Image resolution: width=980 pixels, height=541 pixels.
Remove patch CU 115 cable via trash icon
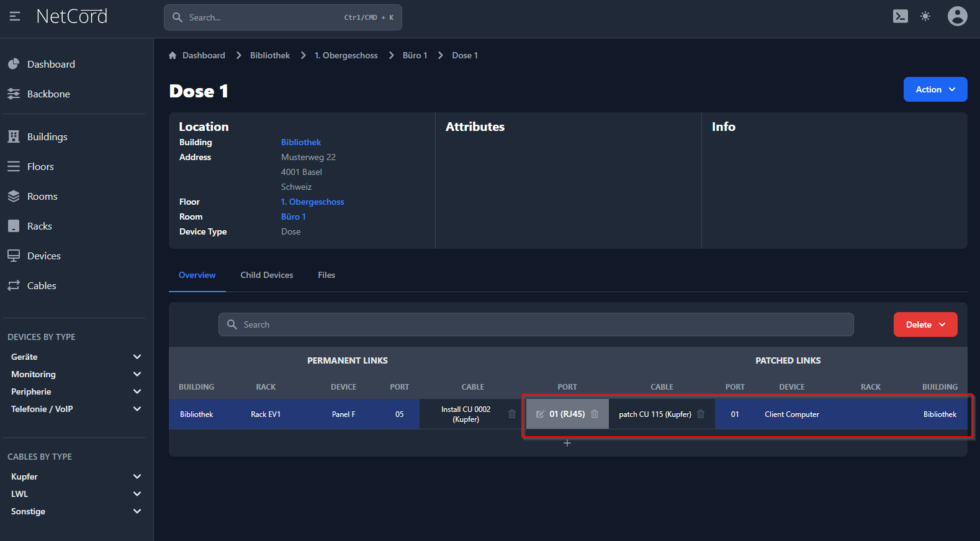point(701,414)
